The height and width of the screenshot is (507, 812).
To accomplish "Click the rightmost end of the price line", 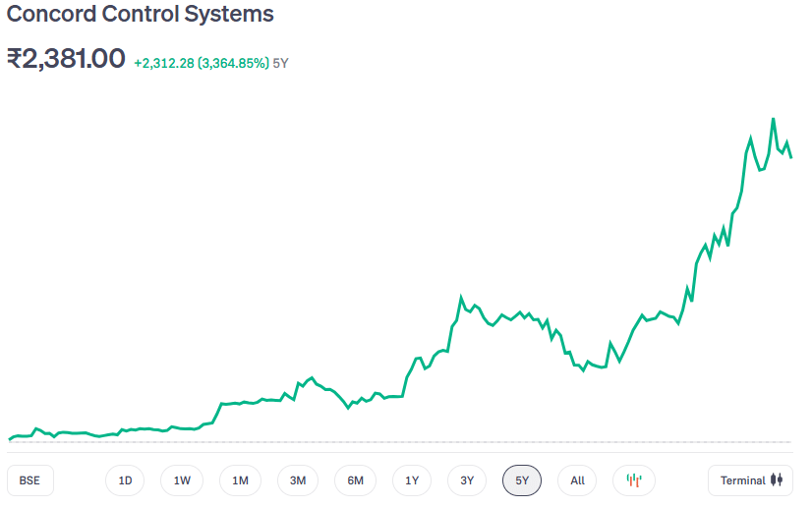I will click(x=791, y=156).
